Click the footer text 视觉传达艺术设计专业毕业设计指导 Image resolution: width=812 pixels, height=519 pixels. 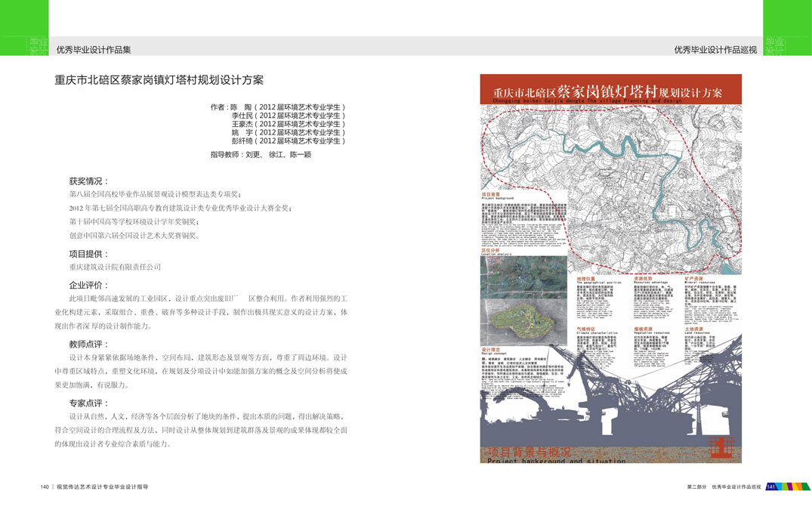tap(102, 487)
